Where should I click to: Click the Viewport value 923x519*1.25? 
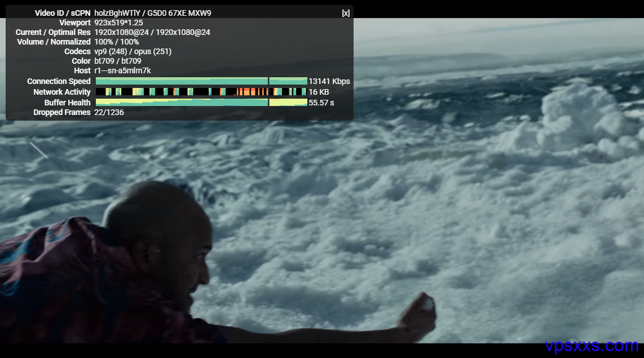[118, 23]
